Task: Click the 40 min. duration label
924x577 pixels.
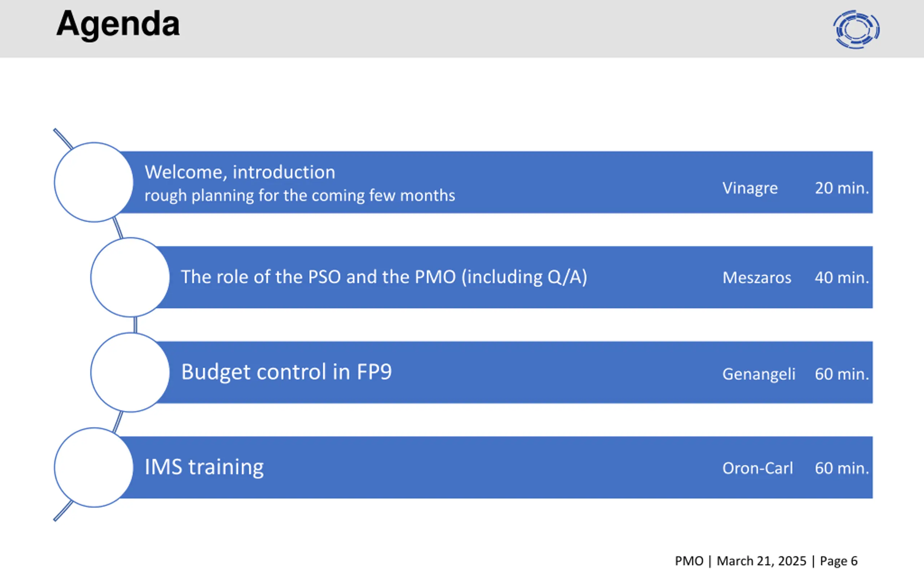Action: pos(842,278)
